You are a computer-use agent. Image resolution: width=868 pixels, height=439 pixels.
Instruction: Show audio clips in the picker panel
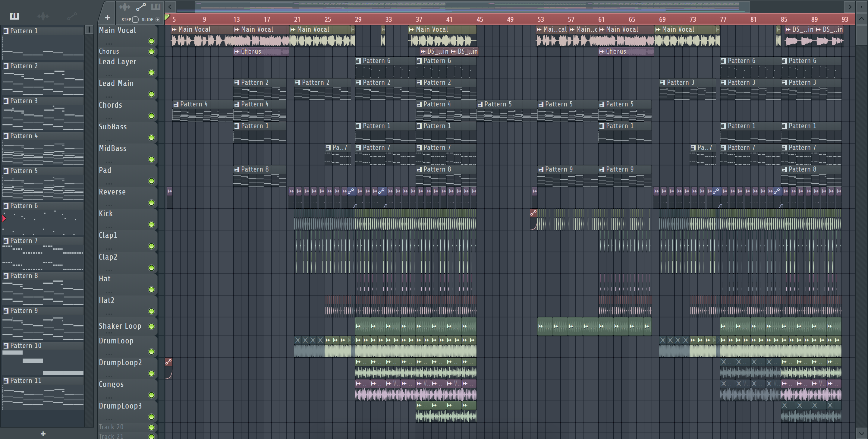coord(43,16)
